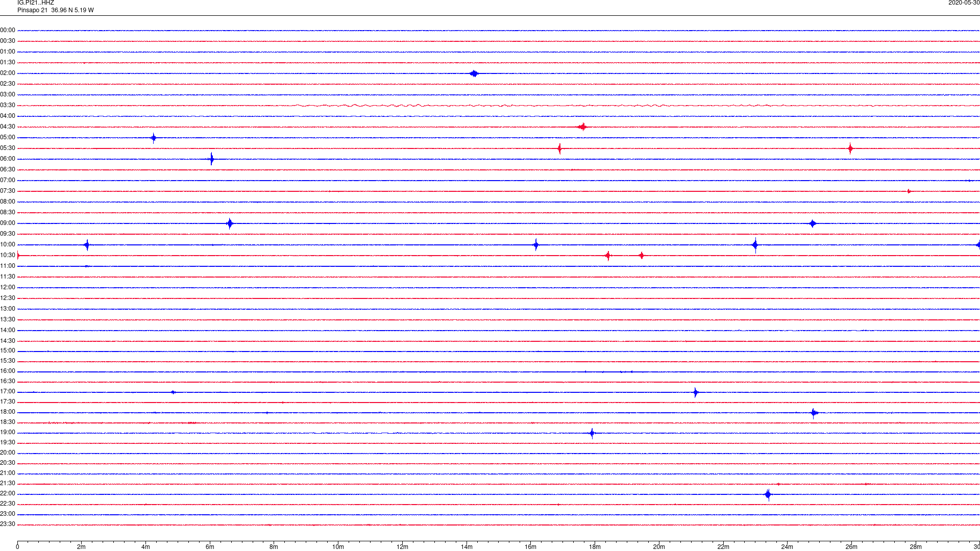The image size is (980, 551).
Task: Select the 09:00 trace label
Action: (x=8, y=223)
